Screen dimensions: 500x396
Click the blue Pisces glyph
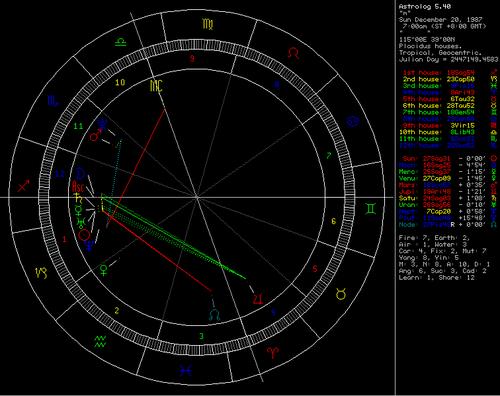pos(185,370)
